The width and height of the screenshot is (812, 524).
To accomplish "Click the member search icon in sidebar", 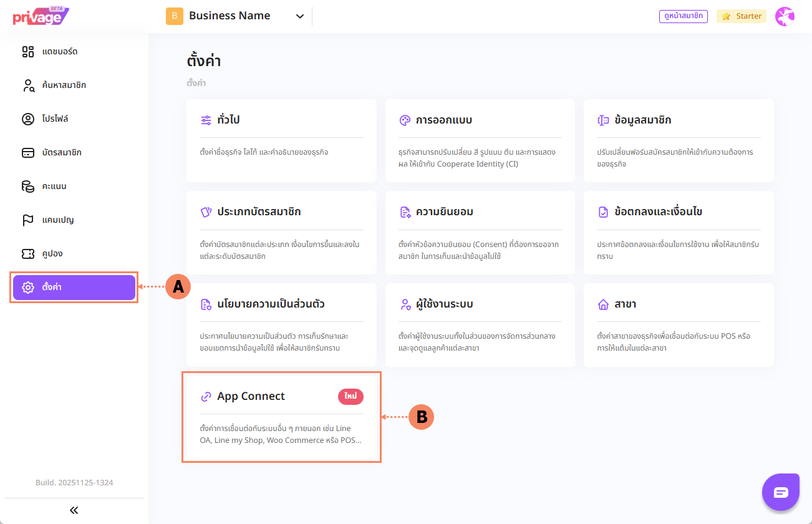I will 28,85.
